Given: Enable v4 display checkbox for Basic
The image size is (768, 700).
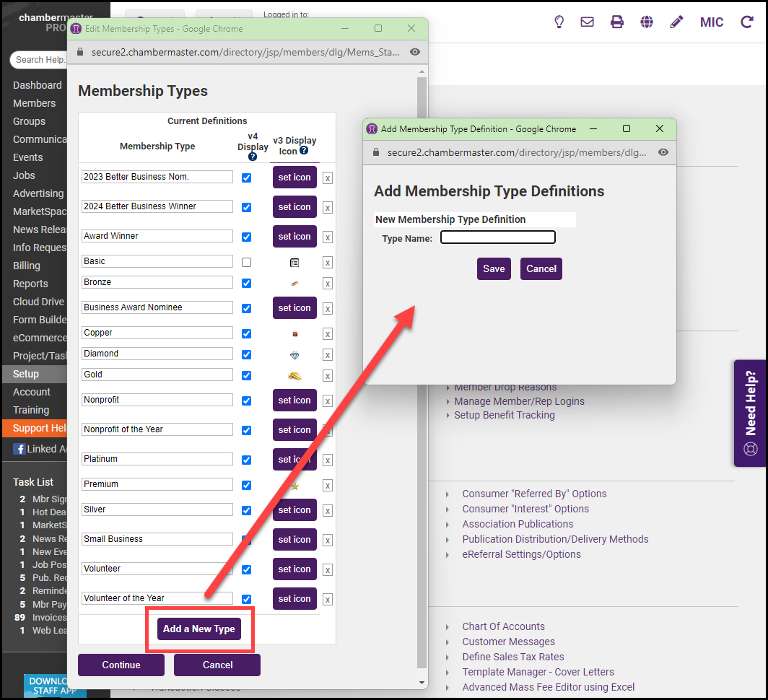Looking at the screenshot, I should tap(247, 262).
